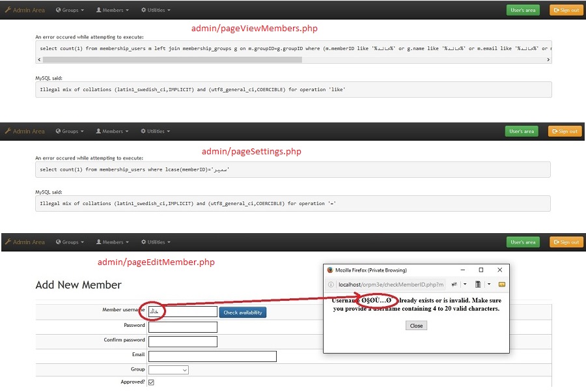The width and height of the screenshot is (586, 392).
Task: Click the dropdown arrow beside the bug extension icon
Action: [465, 285]
